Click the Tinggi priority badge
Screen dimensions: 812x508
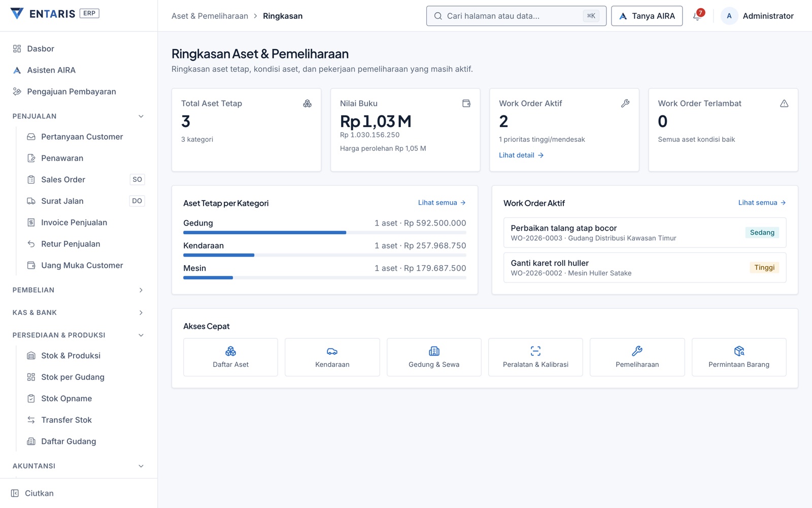coord(764,268)
